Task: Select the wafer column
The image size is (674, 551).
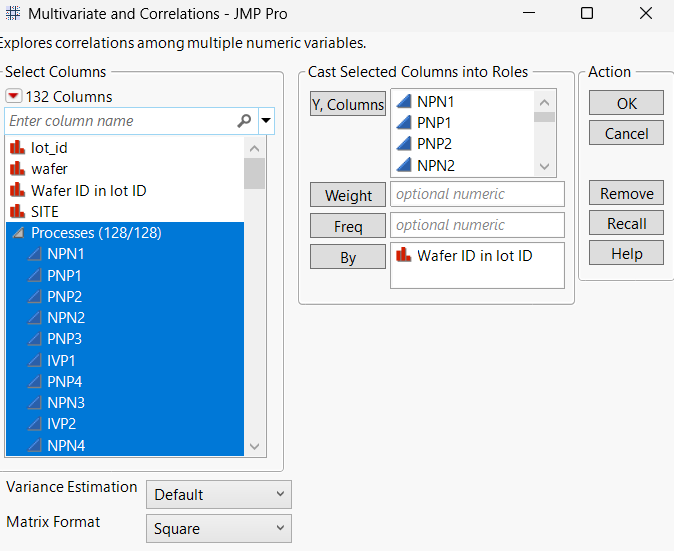Action: 49,169
